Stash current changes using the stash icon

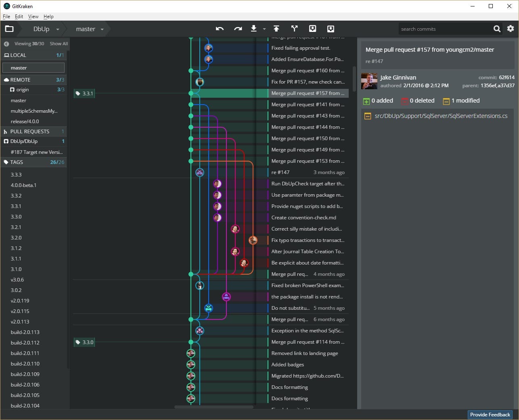click(x=312, y=29)
